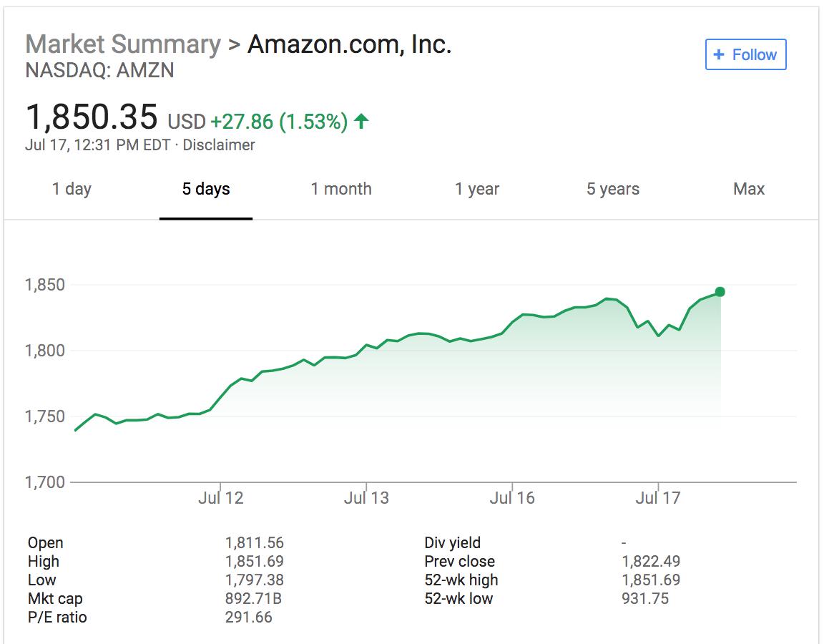Screen dimensions: 824x644
Task: Click the green up arrow beside percentage change
Action: 361,122
